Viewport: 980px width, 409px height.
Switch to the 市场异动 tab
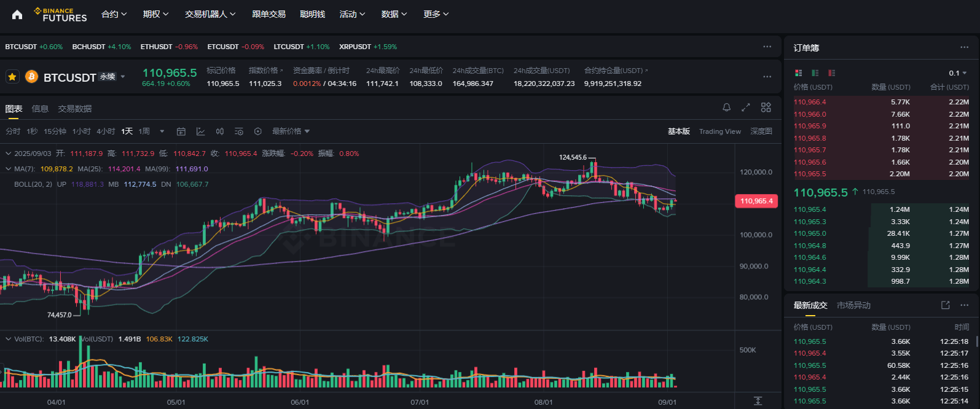click(x=853, y=305)
